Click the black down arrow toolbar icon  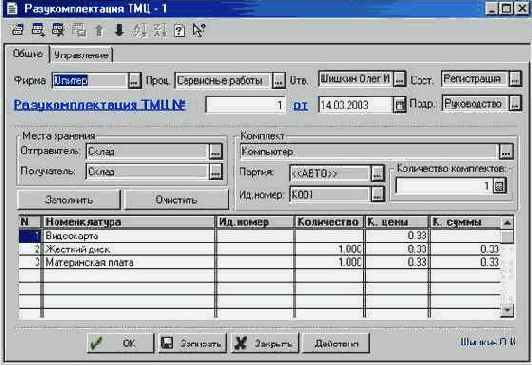click(119, 30)
